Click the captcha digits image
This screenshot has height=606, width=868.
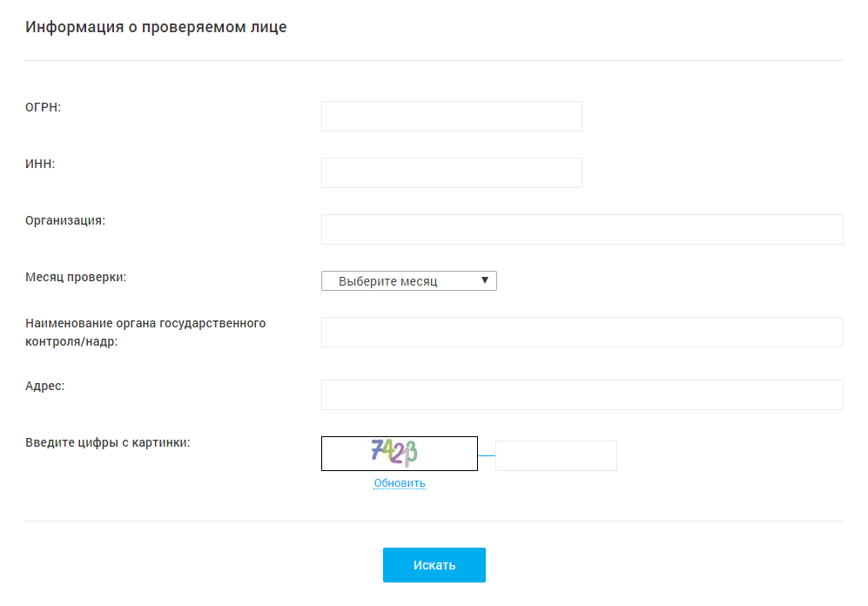tap(399, 454)
